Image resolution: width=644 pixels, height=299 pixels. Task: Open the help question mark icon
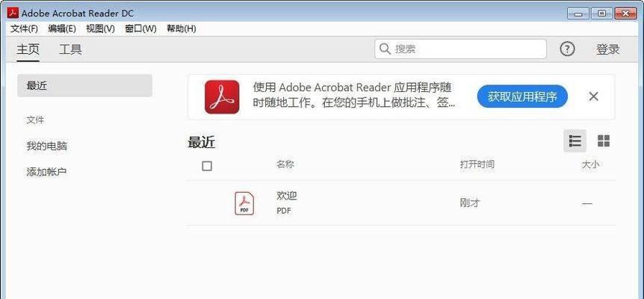(567, 49)
